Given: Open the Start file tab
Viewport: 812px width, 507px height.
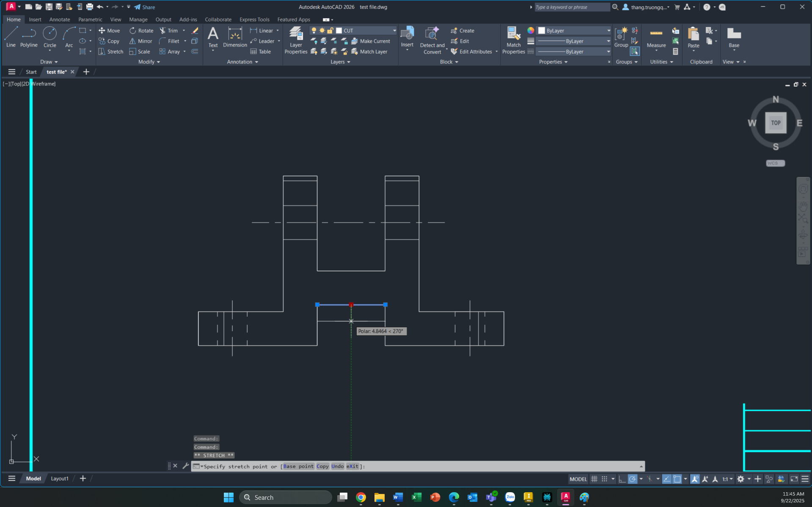Looking at the screenshot, I should point(31,72).
